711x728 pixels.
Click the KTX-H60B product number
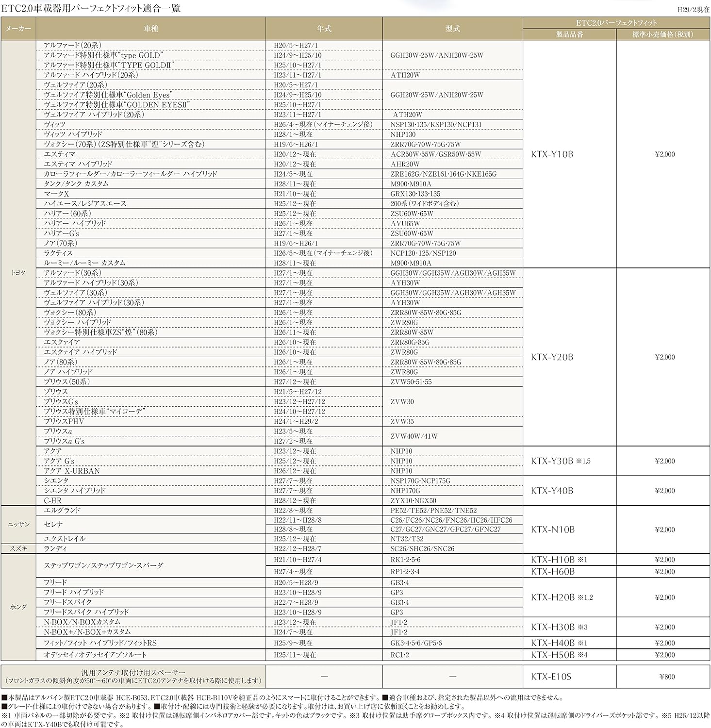click(552, 572)
